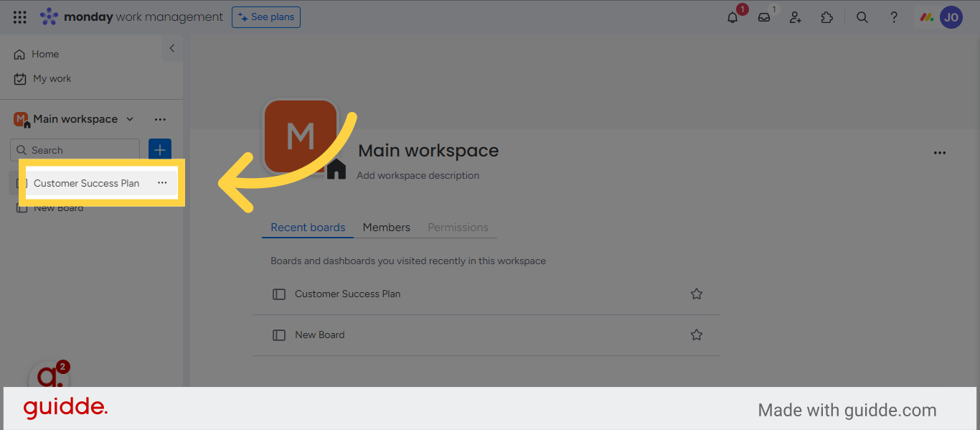Switch to the Members tab
The height and width of the screenshot is (430, 980).
386,227
